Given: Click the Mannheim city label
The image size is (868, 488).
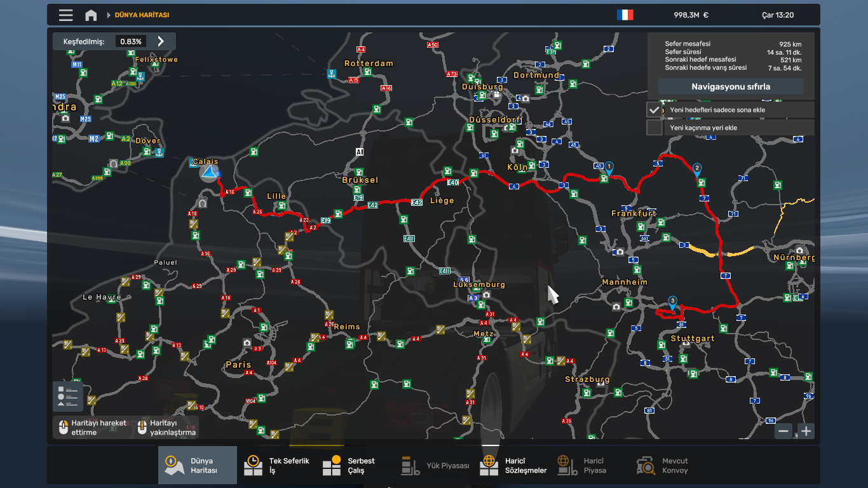Looking at the screenshot, I should tap(625, 282).
